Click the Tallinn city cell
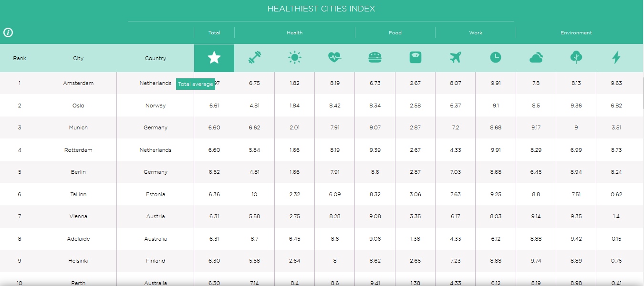The image size is (644, 286). [x=78, y=194]
